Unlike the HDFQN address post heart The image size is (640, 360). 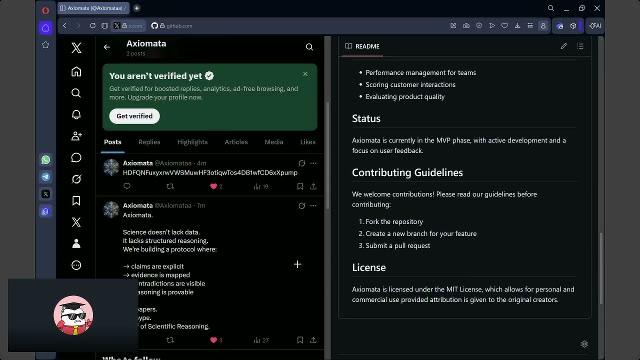click(x=213, y=187)
